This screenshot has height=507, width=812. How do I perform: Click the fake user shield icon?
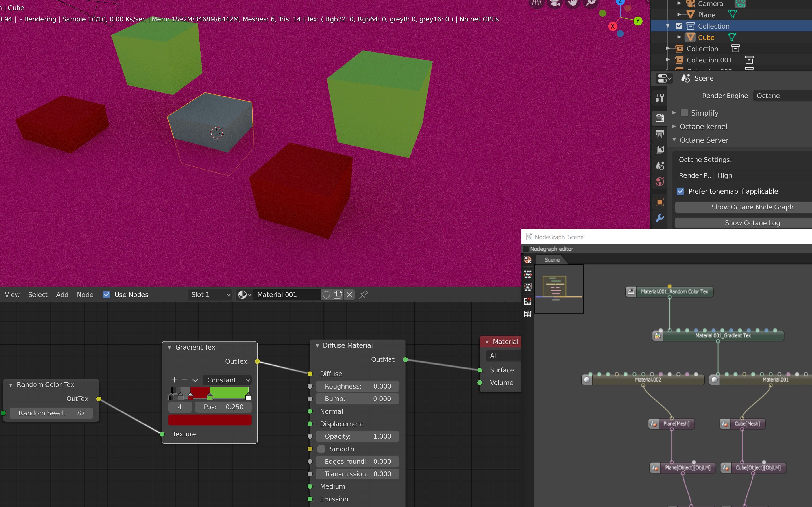326,294
